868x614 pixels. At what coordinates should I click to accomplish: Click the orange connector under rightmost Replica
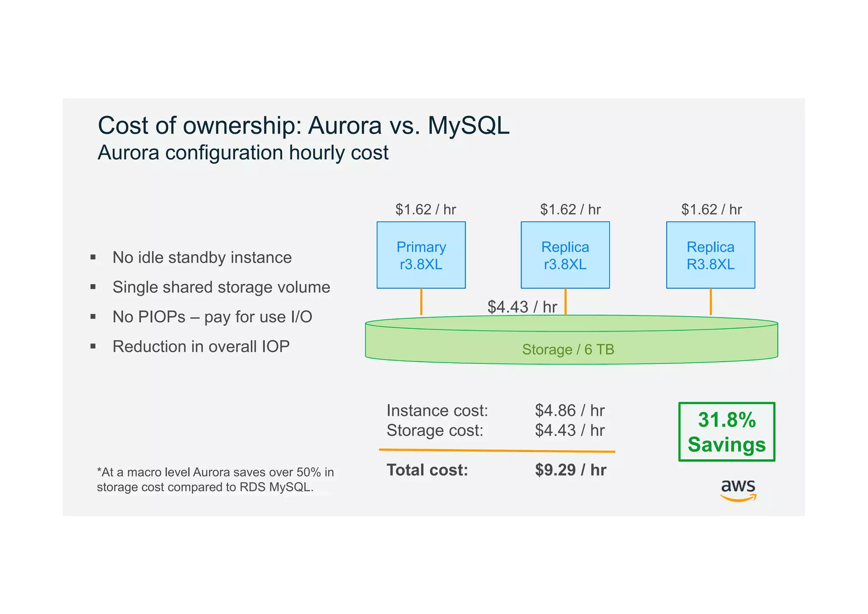[x=710, y=301]
